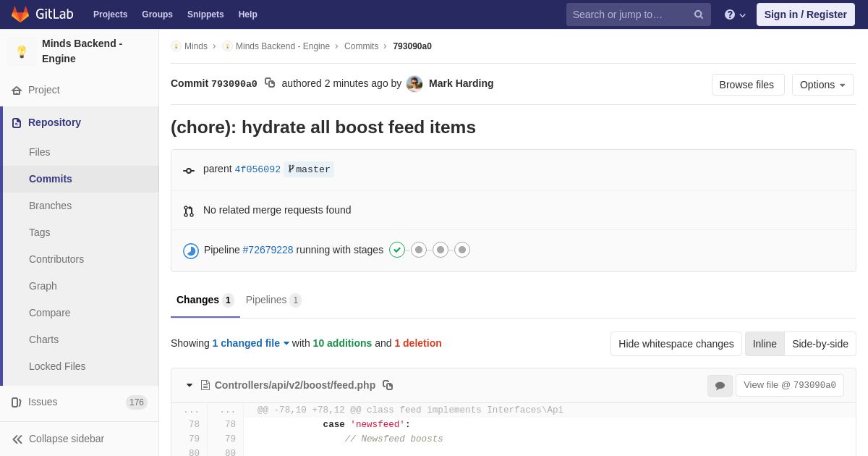The image size is (868, 456).
Task: Click the search magnifier icon
Action: click(699, 14)
